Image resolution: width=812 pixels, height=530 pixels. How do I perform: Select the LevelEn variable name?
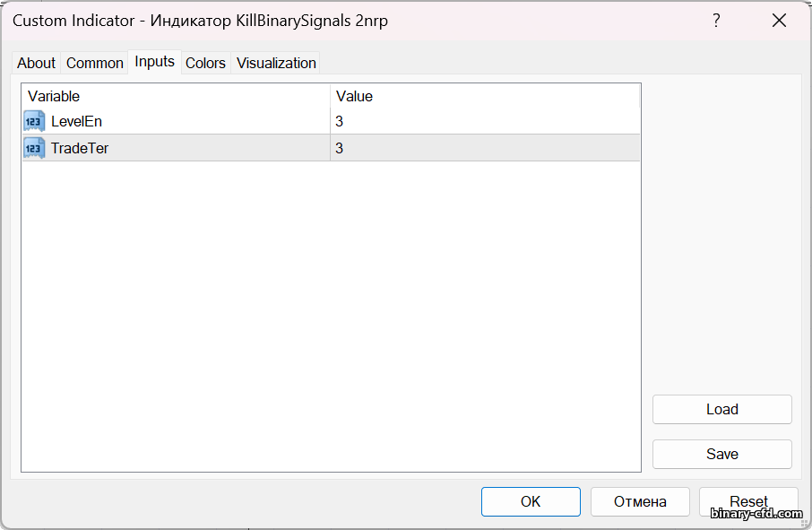[77, 121]
